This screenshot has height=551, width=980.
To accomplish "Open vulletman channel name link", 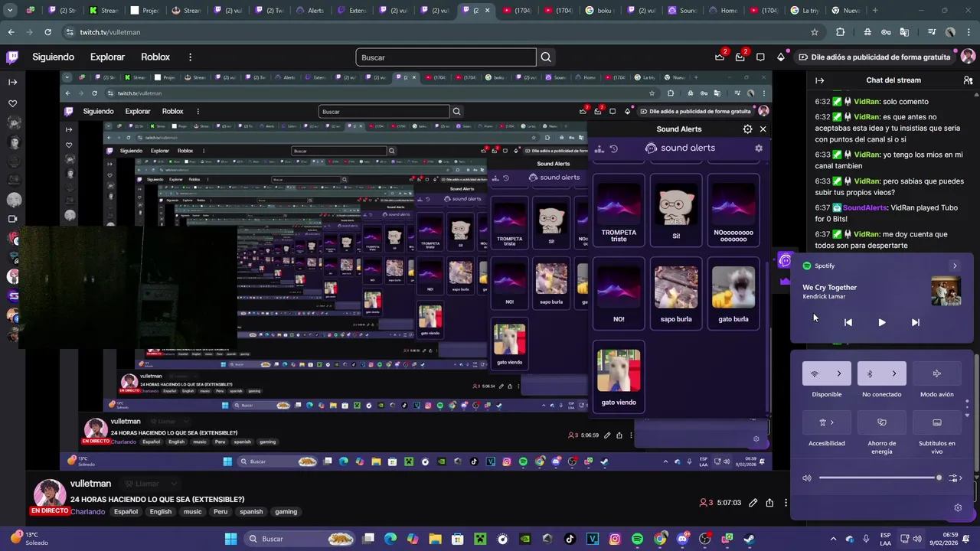I will click(x=90, y=484).
